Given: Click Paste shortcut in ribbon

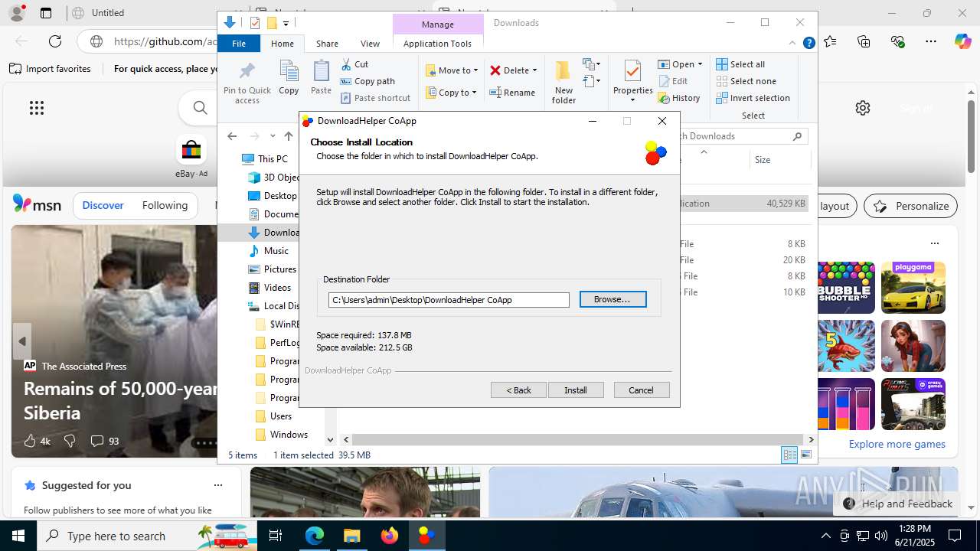Looking at the screenshot, I should click(375, 98).
